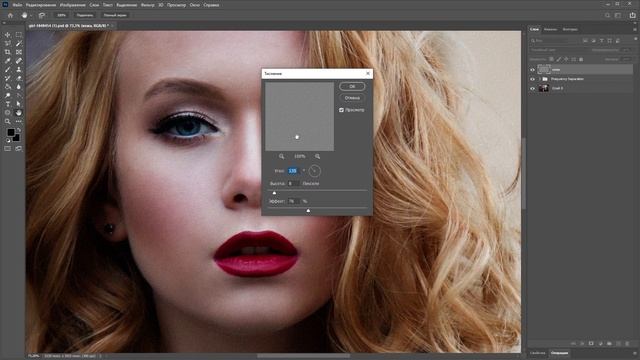This screenshot has width=640, height=360.
Task: Toggle lock transparent pixels
Action: (551, 59)
